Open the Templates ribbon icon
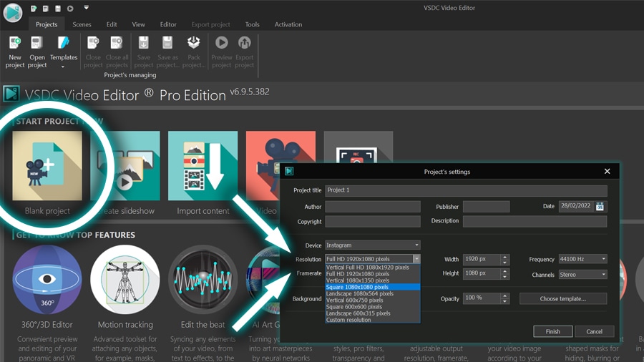The width and height of the screenshot is (644, 362). 64,43
